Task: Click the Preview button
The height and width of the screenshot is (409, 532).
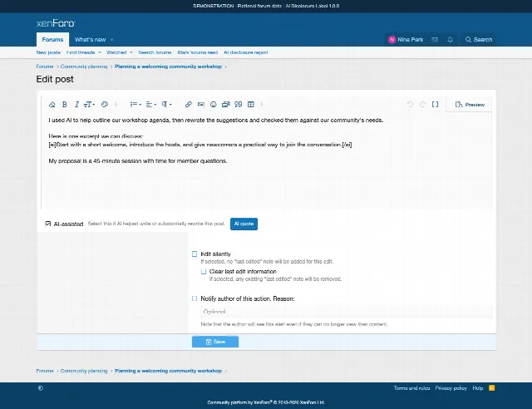Action: click(470, 105)
